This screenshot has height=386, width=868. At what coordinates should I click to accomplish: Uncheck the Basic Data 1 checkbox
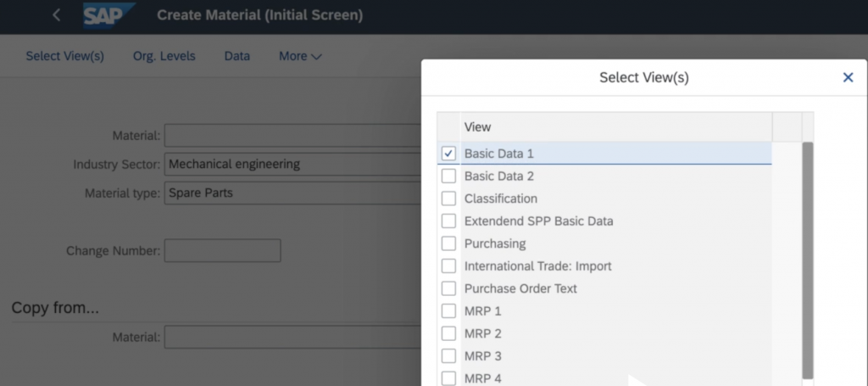448,154
